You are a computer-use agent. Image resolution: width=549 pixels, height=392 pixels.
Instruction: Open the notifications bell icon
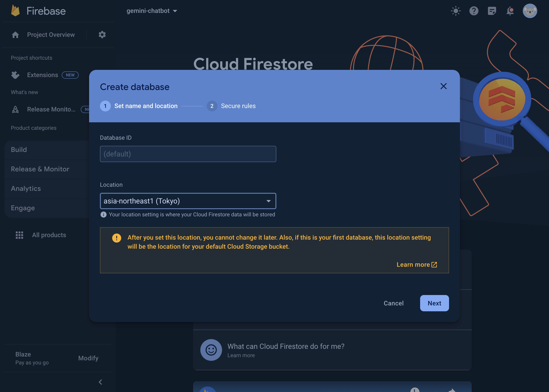pyautogui.click(x=510, y=11)
